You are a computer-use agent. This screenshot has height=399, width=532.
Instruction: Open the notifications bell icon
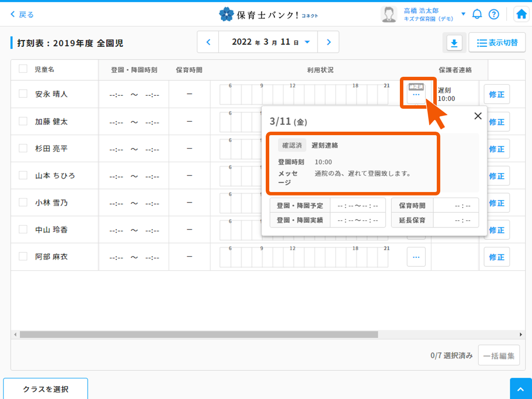coord(477,14)
